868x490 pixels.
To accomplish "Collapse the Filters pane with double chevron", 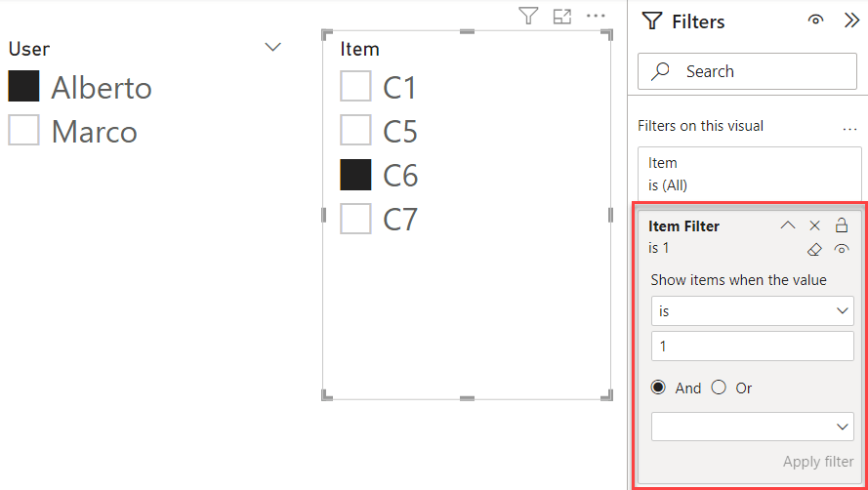I will 850,20.
